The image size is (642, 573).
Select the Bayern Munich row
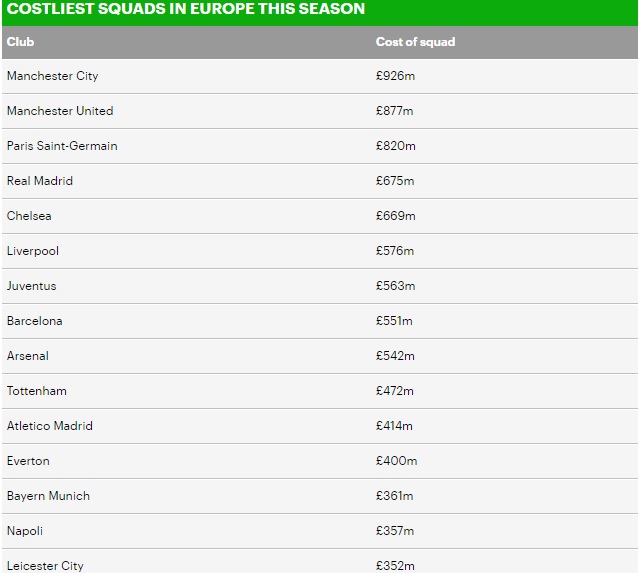(x=320, y=496)
